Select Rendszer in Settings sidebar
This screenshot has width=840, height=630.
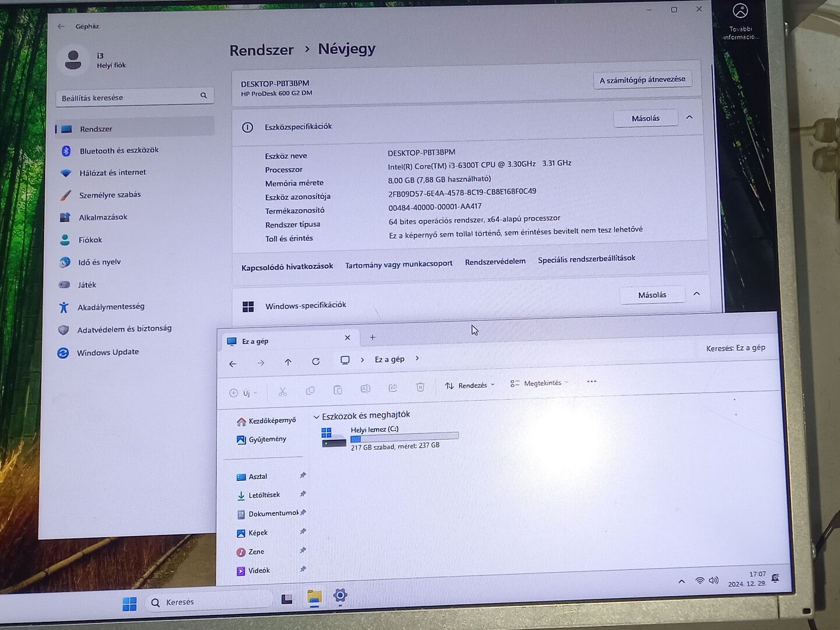(x=135, y=128)
